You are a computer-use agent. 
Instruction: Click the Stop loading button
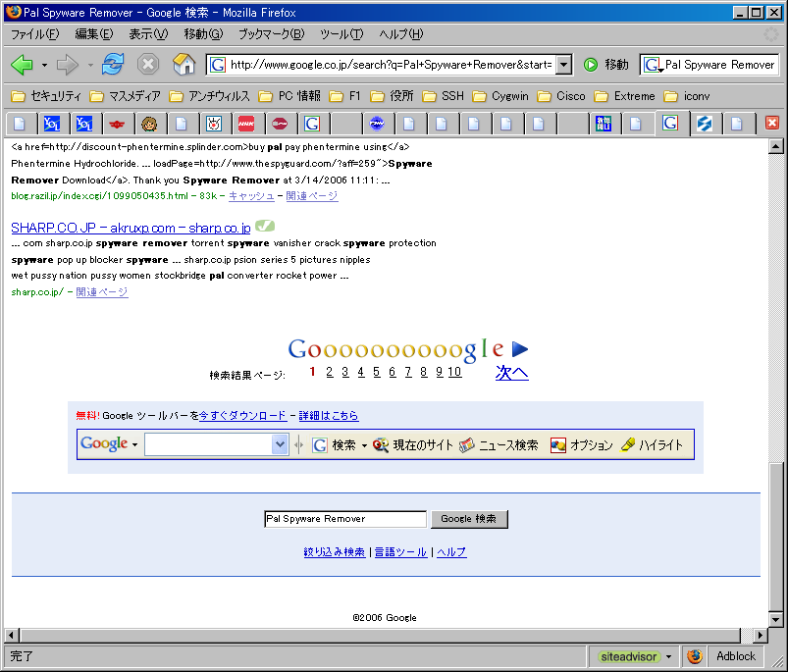[148, 65]
